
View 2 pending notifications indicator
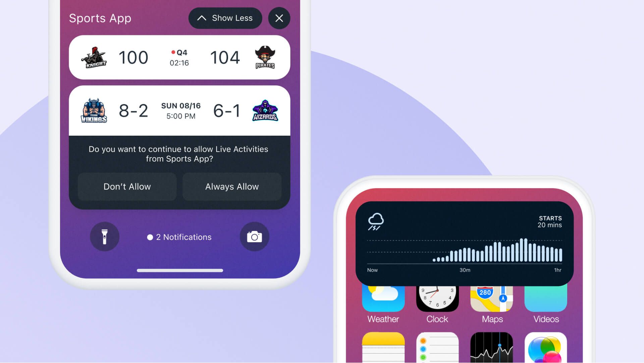pos(179,237)
